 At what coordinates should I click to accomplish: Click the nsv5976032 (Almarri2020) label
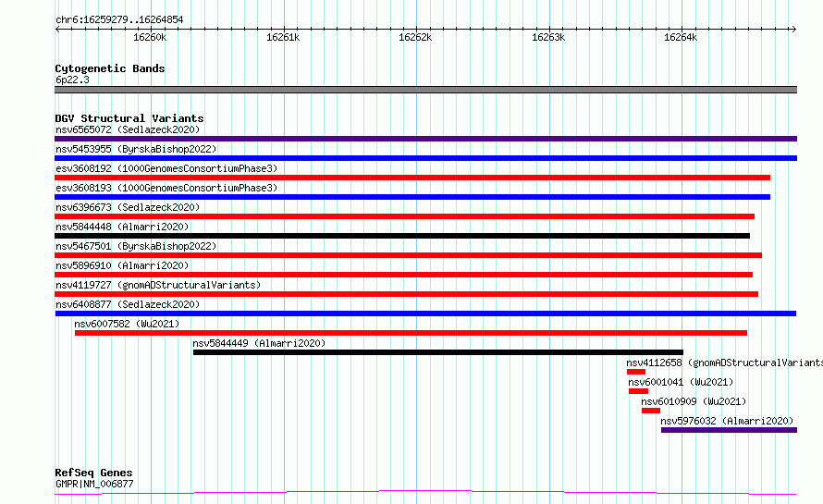point(727,421)
